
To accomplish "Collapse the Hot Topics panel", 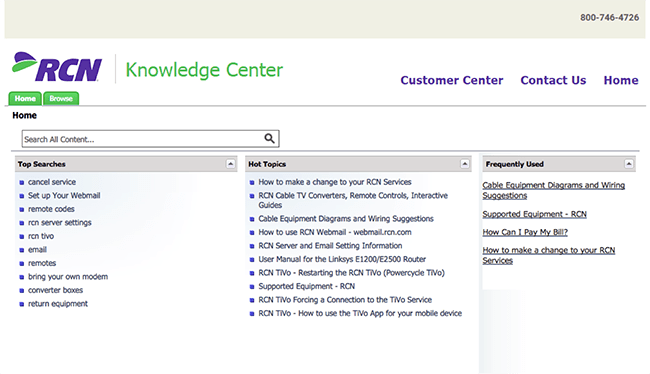I will [x=465, y=164].
